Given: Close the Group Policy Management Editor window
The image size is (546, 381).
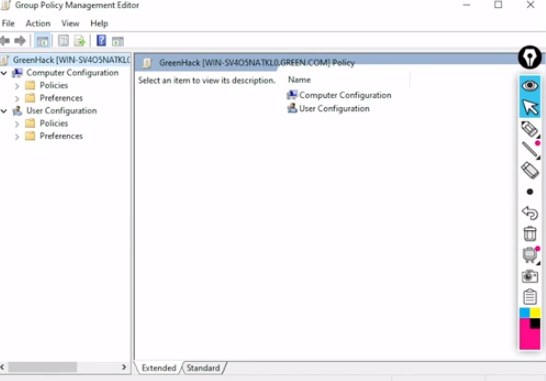Looking at the screenshot, I should point(530,5).
